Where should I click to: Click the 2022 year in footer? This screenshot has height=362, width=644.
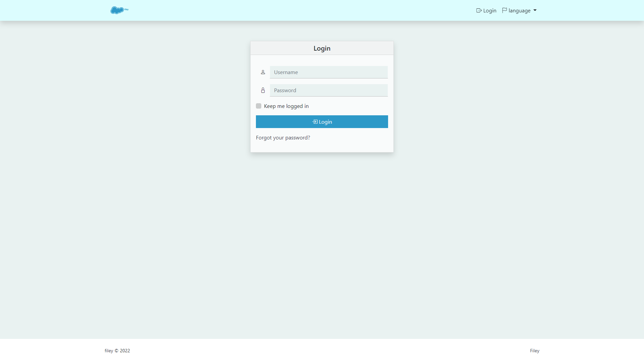[x=125, y=351]
